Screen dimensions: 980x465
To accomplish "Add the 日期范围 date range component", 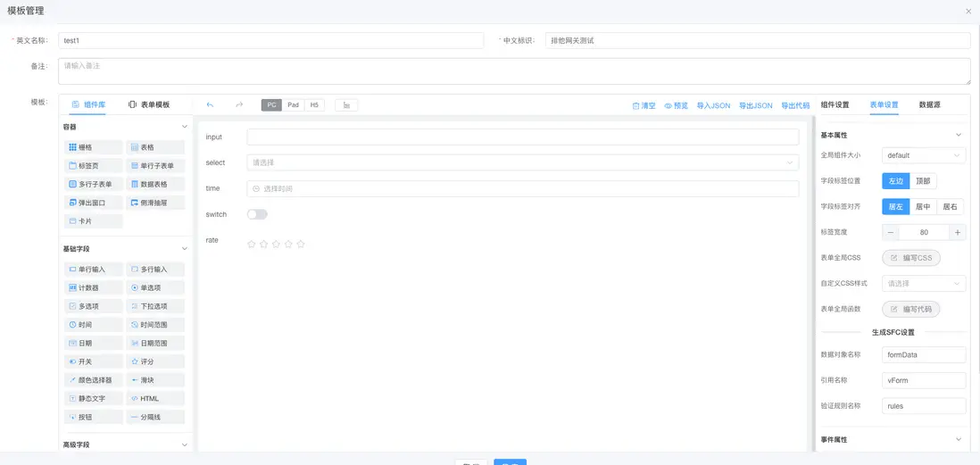I will (155, 343).
